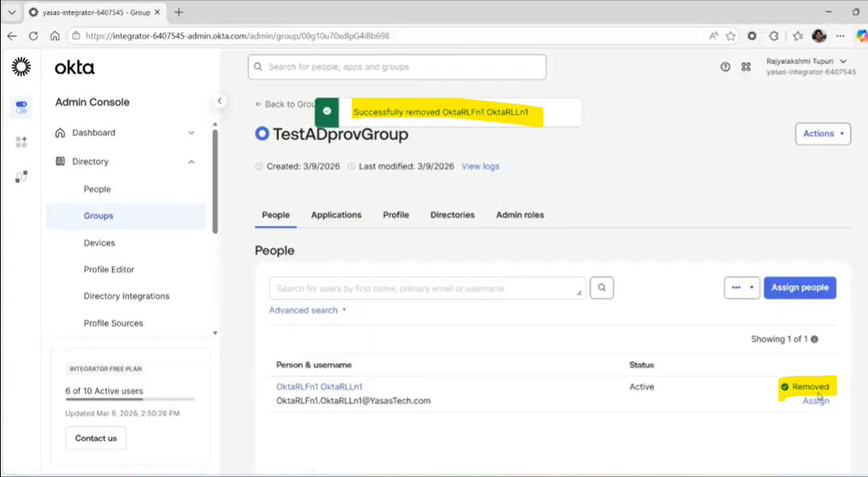This screenshot has width=868, height=477.
Task: Open the more options dropdown beside Assign people
Action: pos(742,288)
